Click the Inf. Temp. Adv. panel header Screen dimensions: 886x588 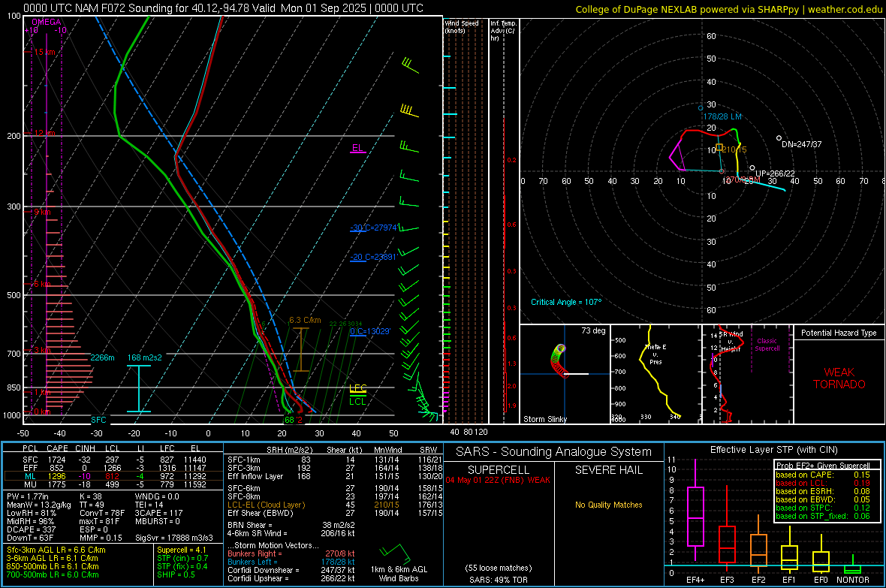tap(503, 31)
